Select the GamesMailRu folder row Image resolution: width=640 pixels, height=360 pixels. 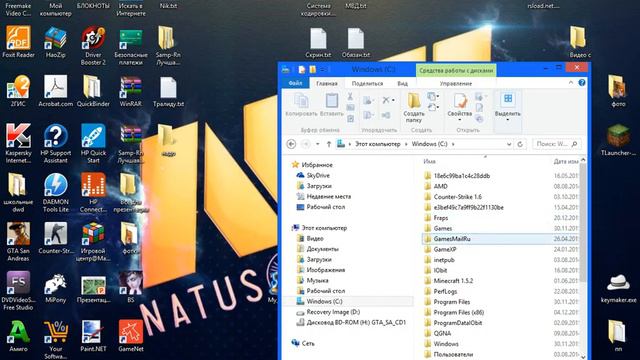click(x=500, y=239)
